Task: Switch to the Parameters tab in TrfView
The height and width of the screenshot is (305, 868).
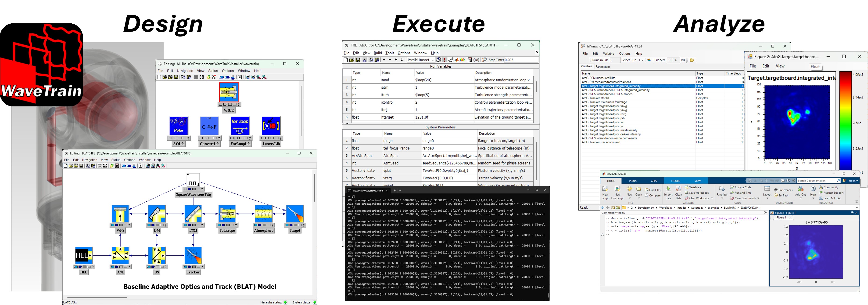Action: point(603,67)
